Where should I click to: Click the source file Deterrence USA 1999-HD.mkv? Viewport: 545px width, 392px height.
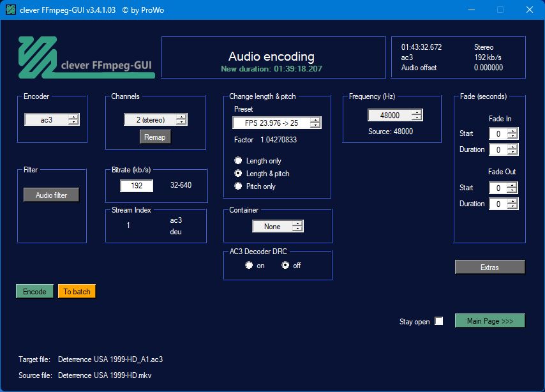[x=105, y=375]
